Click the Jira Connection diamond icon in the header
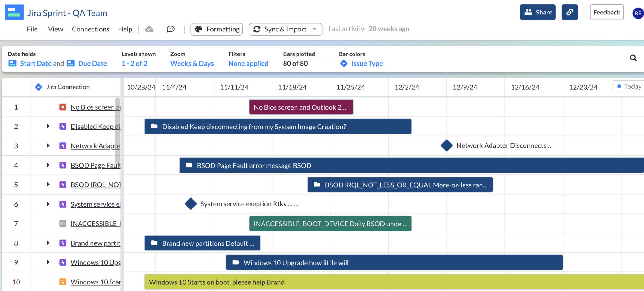The image size is (644, 291). (x=39, y=87)
